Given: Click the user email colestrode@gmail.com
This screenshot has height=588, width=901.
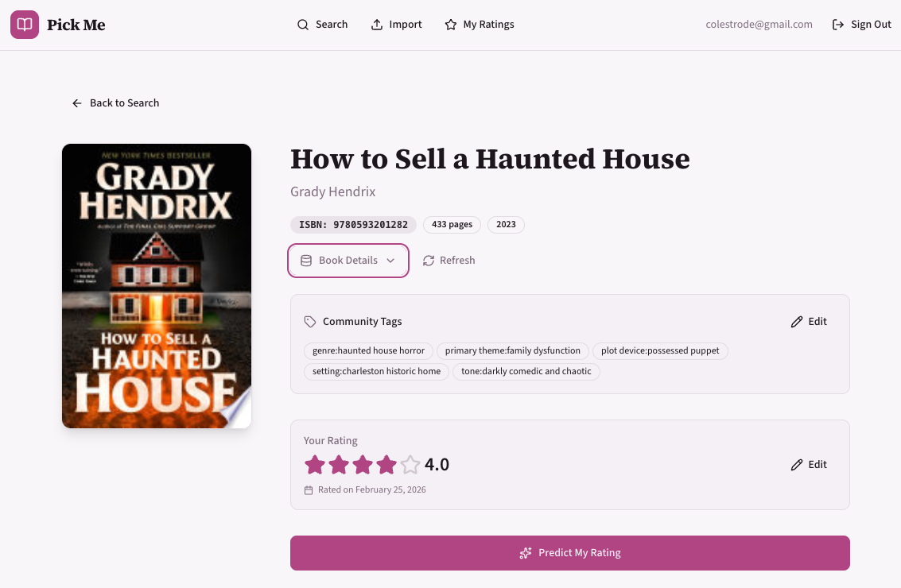Looking at the screenshot, I should 759,25.
